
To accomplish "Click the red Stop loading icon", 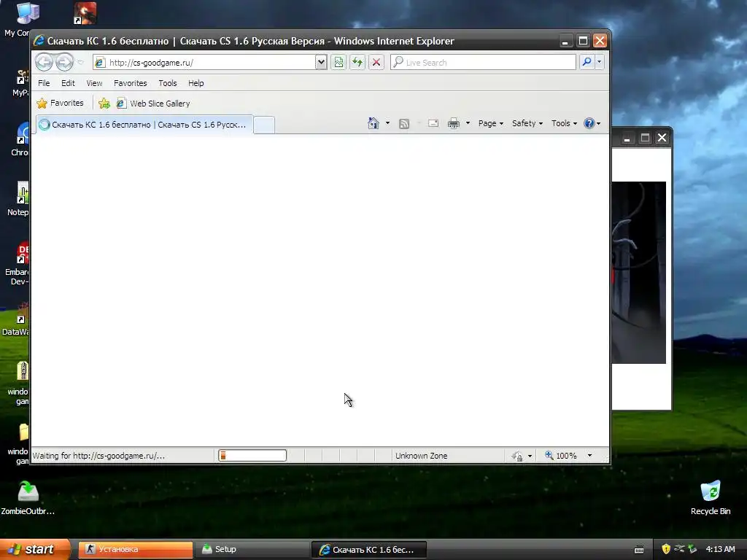I will click(x=376, y=63).
